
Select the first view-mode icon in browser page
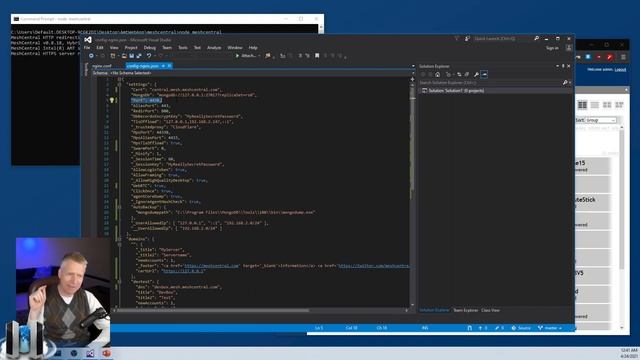pos(582,105)
